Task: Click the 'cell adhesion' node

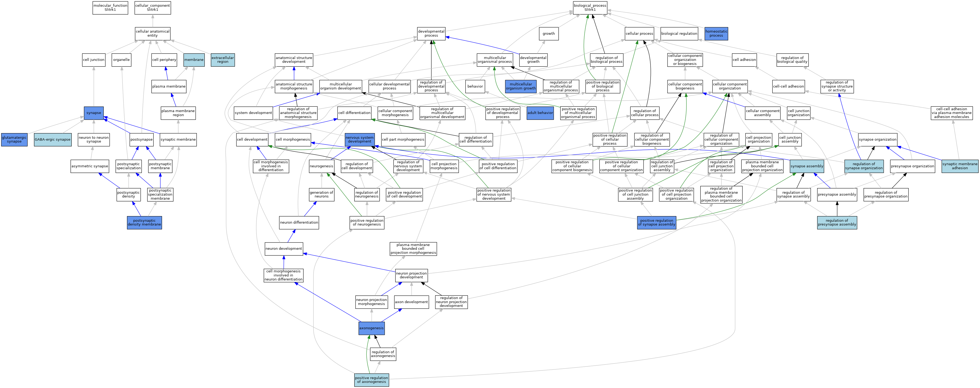Action: 744,60
